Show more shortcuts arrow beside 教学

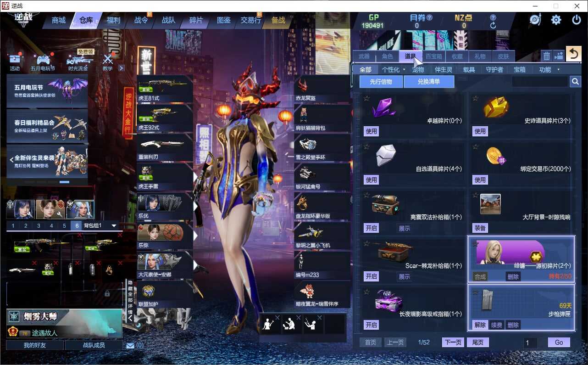coord(121,68)
